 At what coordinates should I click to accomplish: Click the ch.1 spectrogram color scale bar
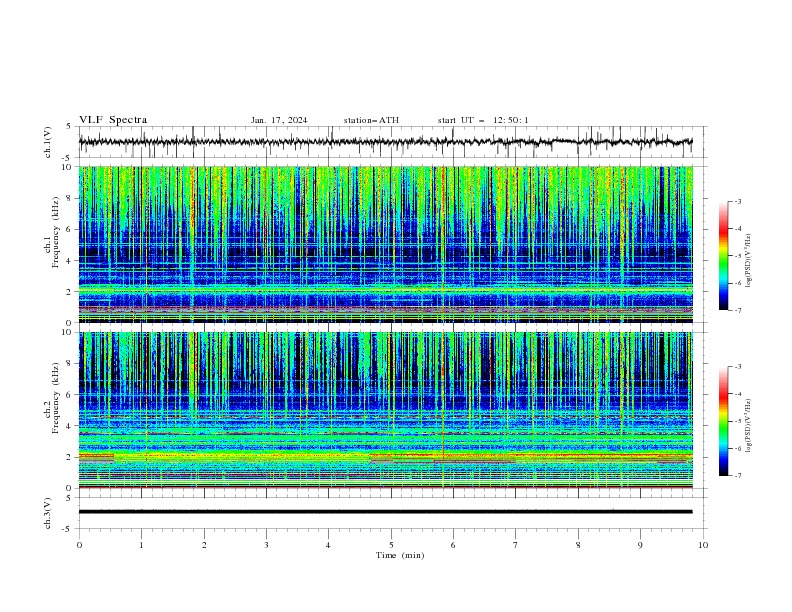click(723, 256)
